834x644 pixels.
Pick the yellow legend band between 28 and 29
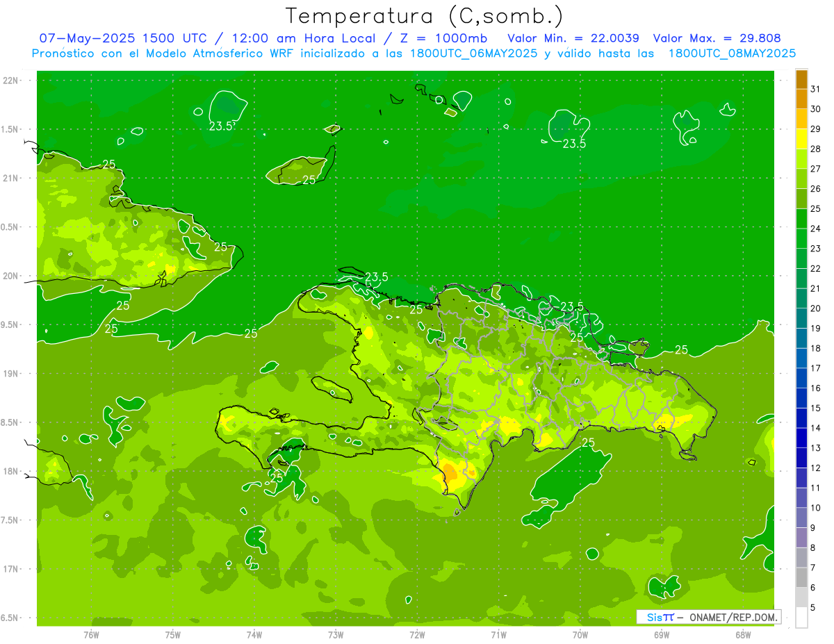801,139
